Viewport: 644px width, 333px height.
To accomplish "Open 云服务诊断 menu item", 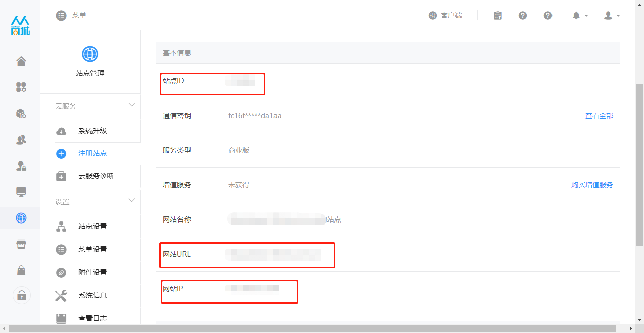I will pos(96,176).
